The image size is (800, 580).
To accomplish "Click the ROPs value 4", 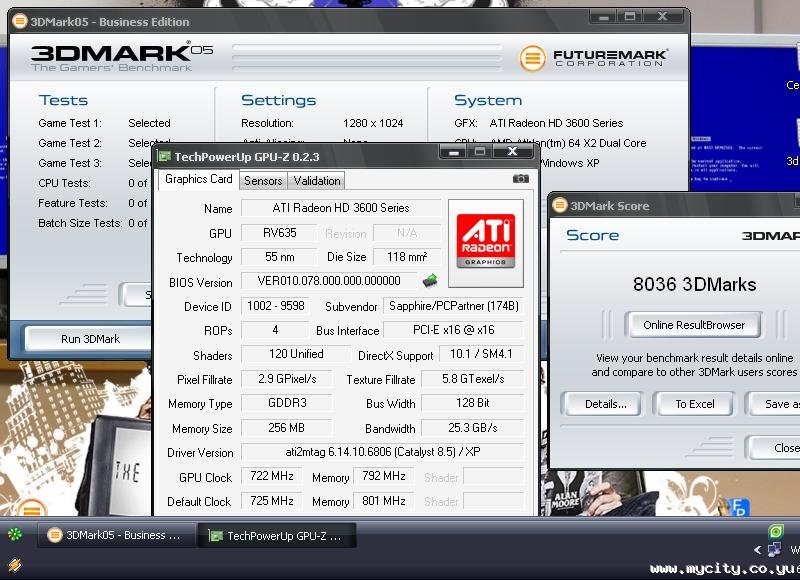I will click(276, 330).
